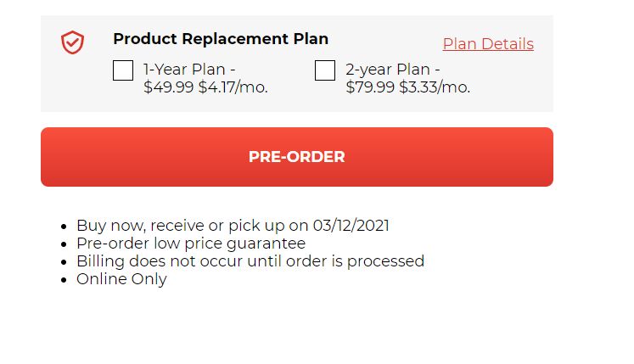Check the 2-year Plan checkbox

(325, 70)
